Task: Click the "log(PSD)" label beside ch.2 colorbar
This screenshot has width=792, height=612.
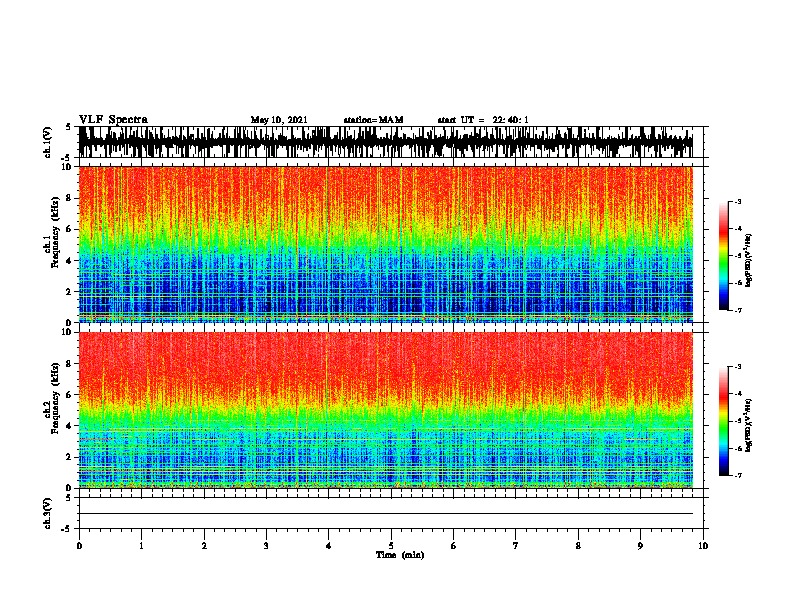Action: click(749, 426)
